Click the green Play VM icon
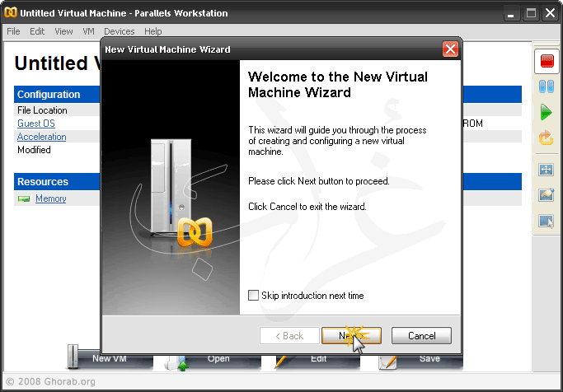 pos(547,112)
